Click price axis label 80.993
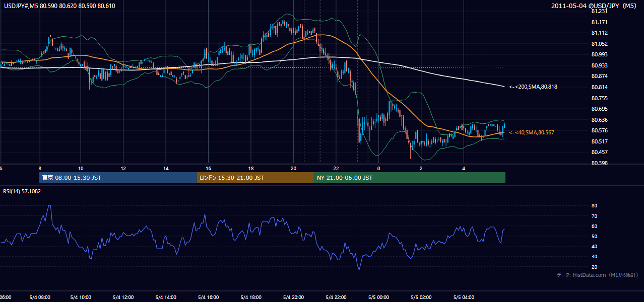Image resolution: width=644 pixels, height=302 pixels. point(599,54)
